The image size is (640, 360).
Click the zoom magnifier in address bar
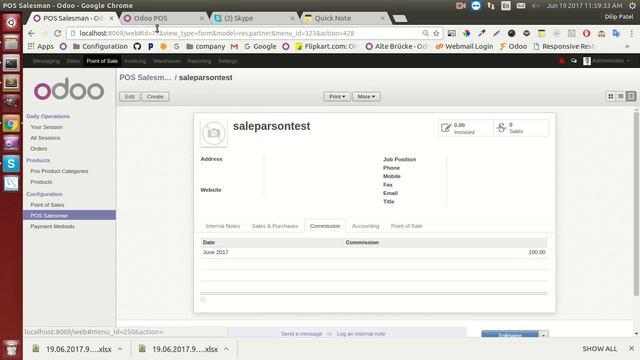(425, 33)
